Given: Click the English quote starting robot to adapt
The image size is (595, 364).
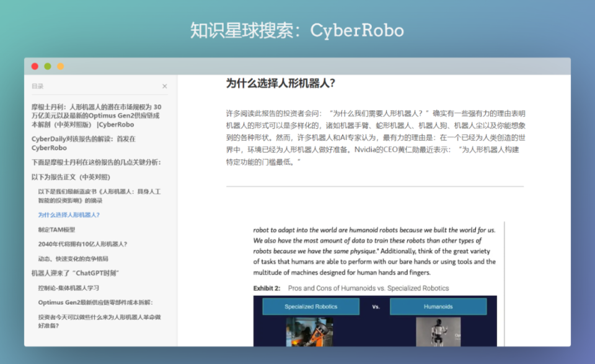Looking at the screenshot, I should 374,251.
